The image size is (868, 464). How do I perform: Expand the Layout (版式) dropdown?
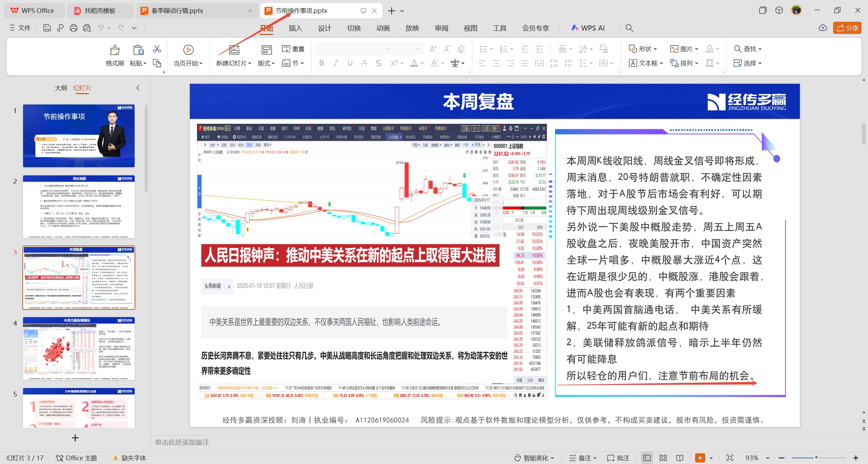tap(266, 63)
